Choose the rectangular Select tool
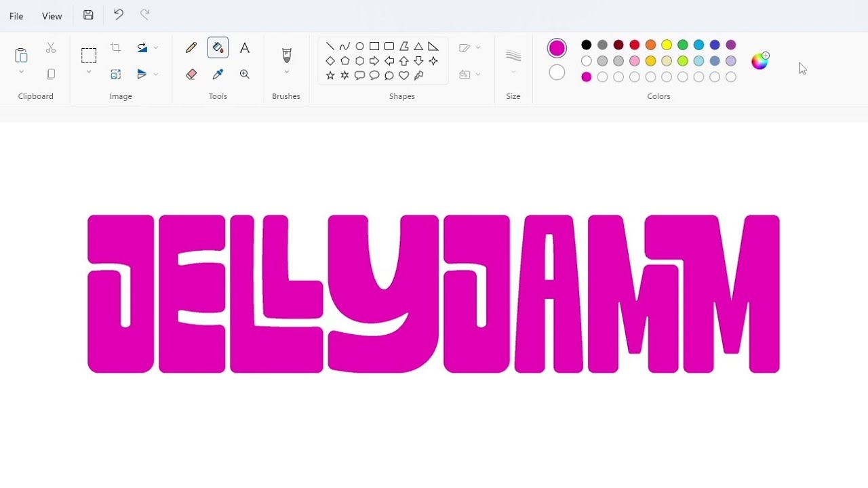The height and width of the screenshot is (488, 868). (89, 55)
